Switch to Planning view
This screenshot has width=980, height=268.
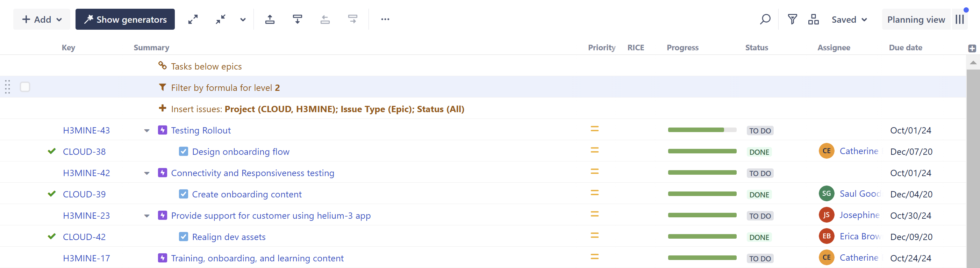916,19
